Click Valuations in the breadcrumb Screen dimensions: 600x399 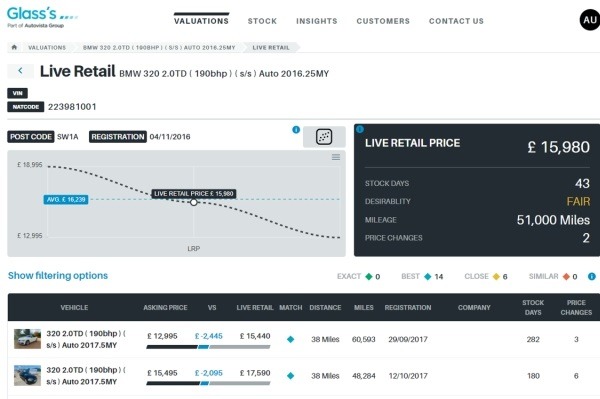(47, 47)
